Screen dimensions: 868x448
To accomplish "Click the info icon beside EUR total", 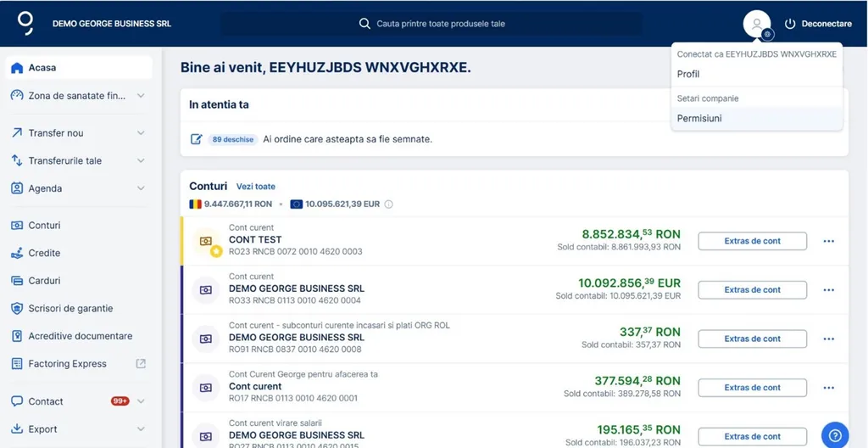I will pyautogui.click(x=389, y=204).
